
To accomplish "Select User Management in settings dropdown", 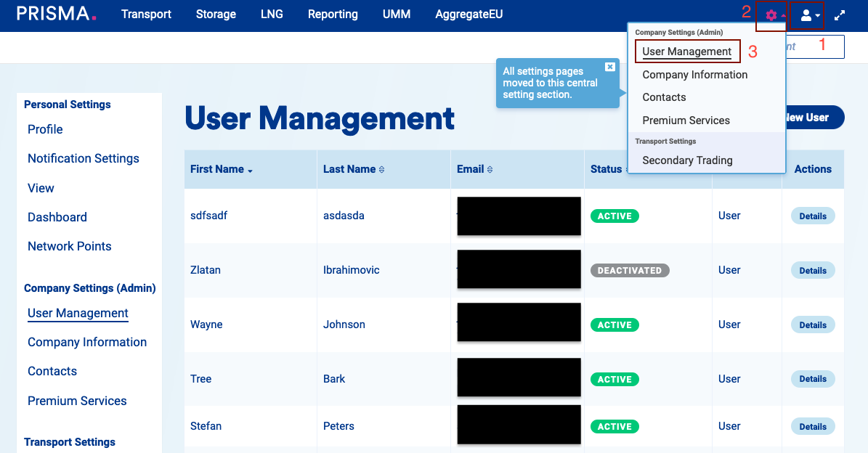I will click(686, 52).
